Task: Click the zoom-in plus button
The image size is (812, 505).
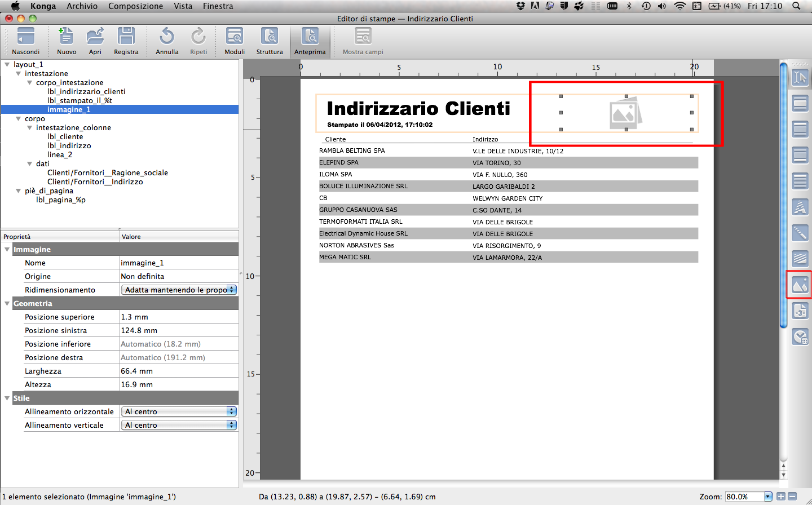Action: 781,497
